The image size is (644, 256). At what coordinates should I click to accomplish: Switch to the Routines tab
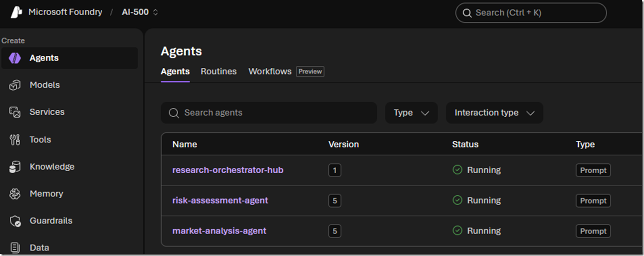(218, 71)
